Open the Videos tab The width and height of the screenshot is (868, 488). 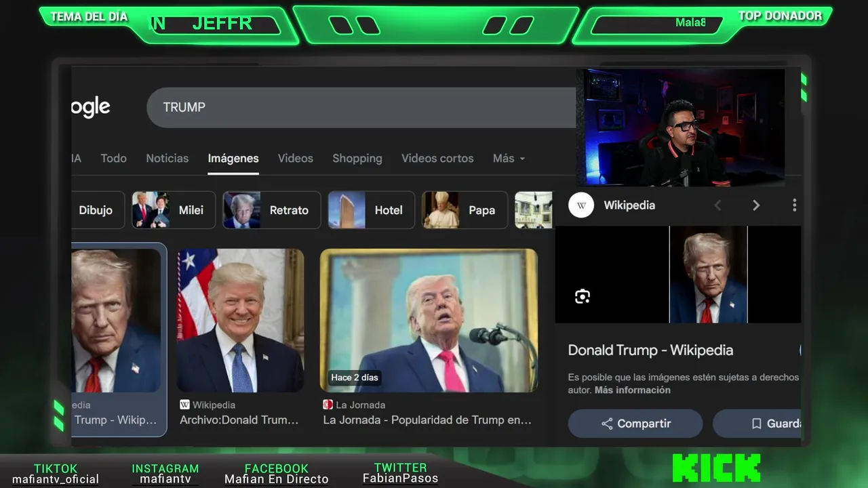click(x=296, y=158)
